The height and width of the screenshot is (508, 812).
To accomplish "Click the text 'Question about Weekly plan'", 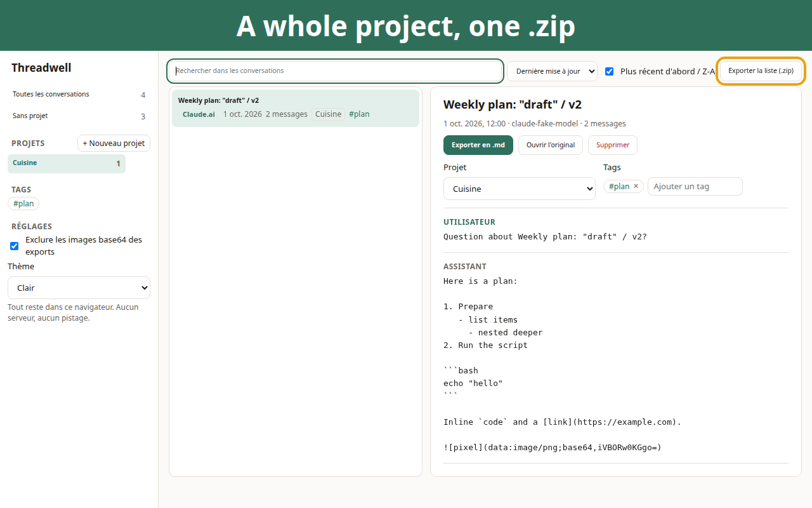I will click(x=545, y=237).
